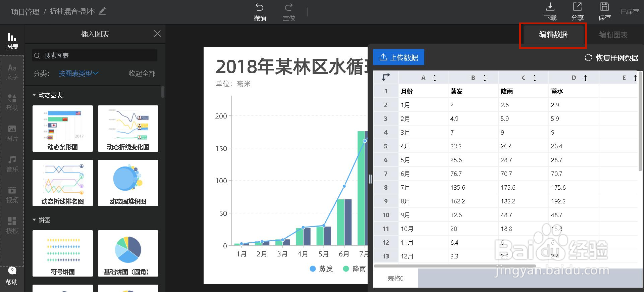This screenshot has height=292, width=644.
Task: Select the 蓄水 header cell
Action: (574, 91)
